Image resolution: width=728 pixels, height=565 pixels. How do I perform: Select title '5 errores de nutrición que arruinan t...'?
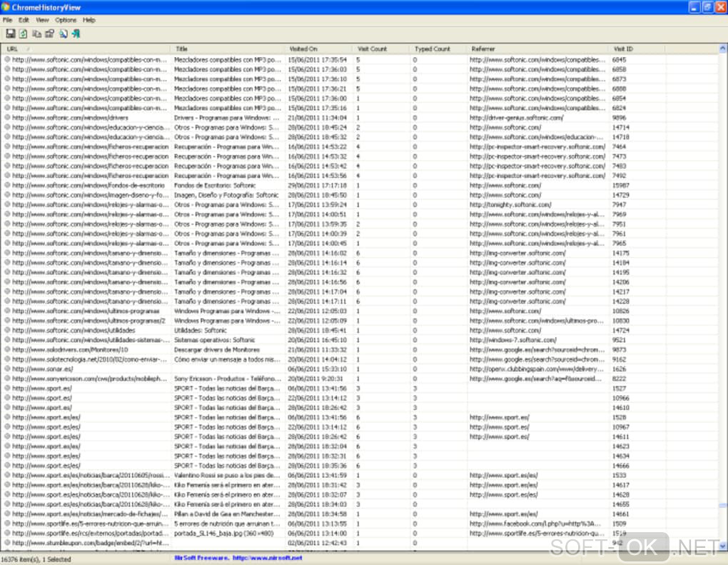[x=227, y=524]
